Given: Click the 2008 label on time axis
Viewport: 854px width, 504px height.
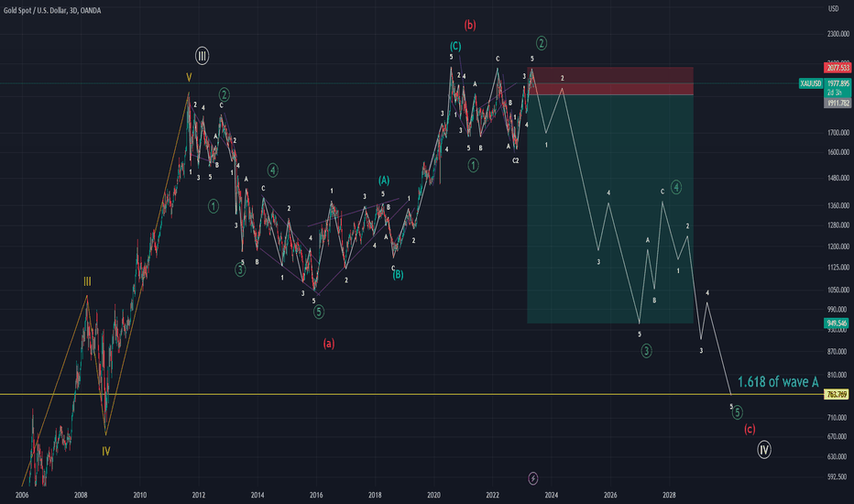Looking at the screenshot, I should [x=81, y=495].
